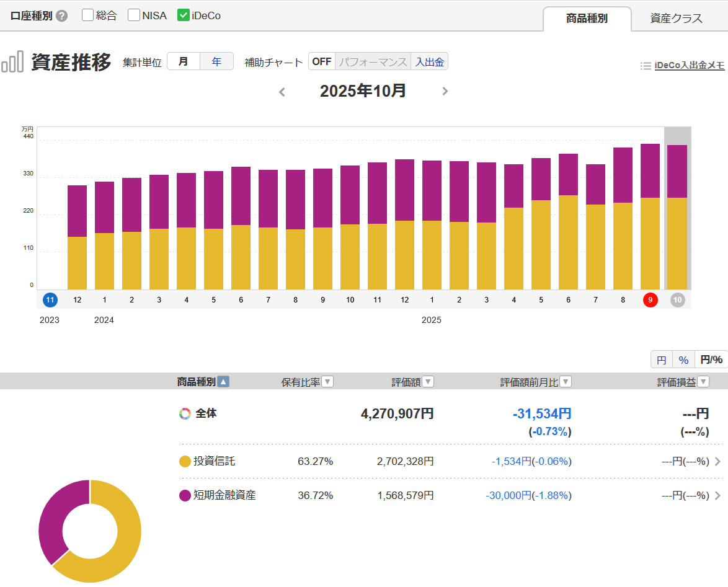Screen dimensions: 728x587
Task: Select the red month 9 marker
Action: coord(650,300)
